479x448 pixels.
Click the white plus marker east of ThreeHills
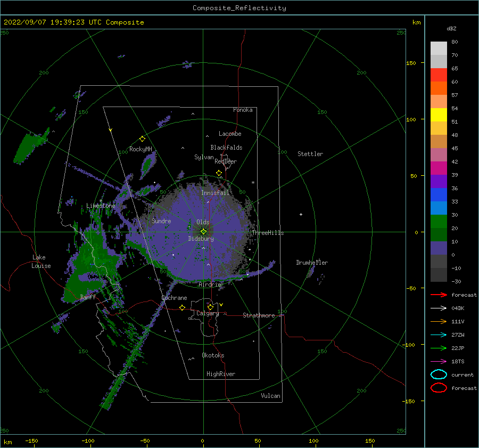[301, 214]
